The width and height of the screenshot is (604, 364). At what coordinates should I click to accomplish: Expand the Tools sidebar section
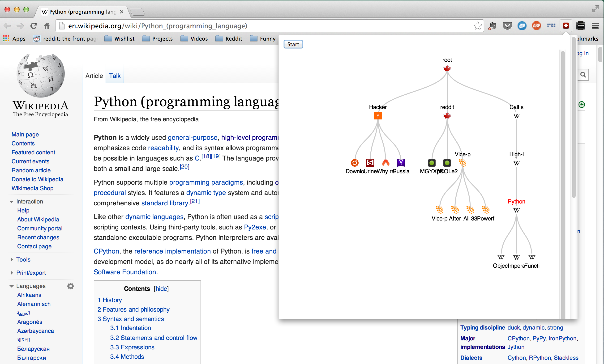pyautogui.click(x=12, y=260)
